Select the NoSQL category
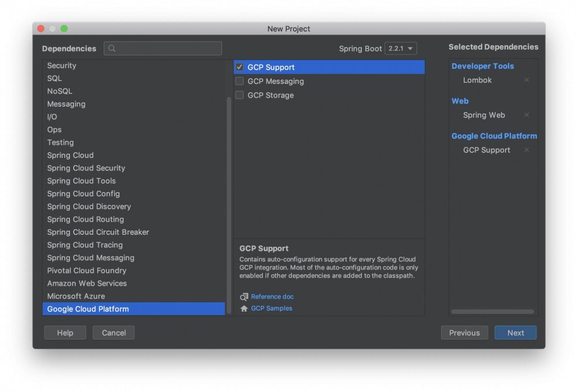Screen dimensions: 578x392 pyautogui.click(x=60, y=91)
